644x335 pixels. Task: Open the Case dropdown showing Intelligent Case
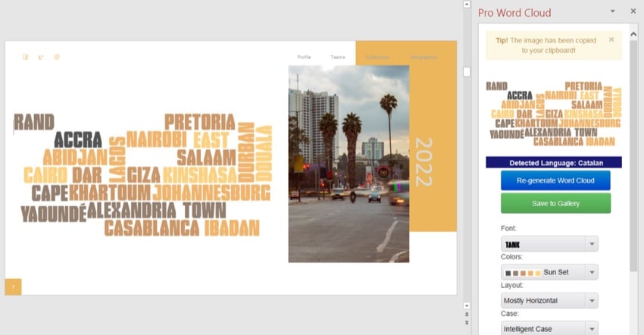pyautogui.click(x=592, y=329)
